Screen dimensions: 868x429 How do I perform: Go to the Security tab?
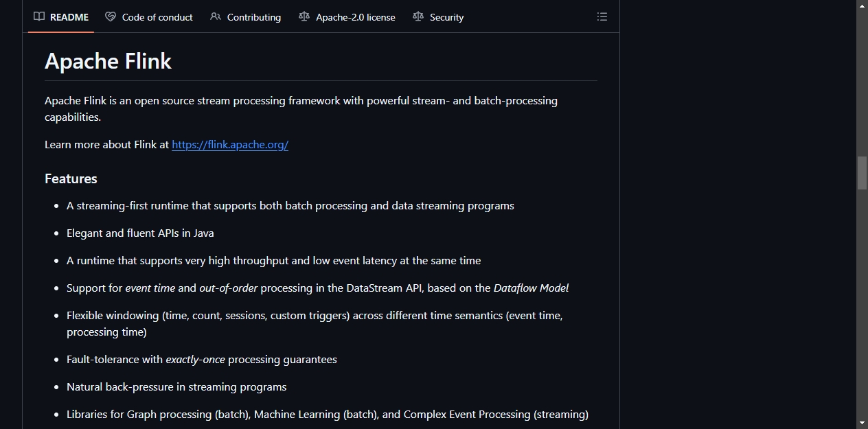pyautogui.click(x=438, y=17)
